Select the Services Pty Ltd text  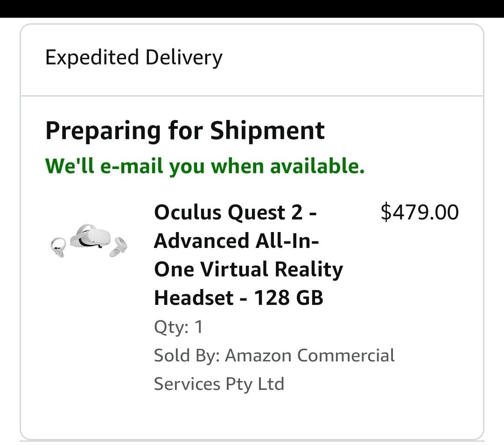pyautogui.click(x=219, y=384)
